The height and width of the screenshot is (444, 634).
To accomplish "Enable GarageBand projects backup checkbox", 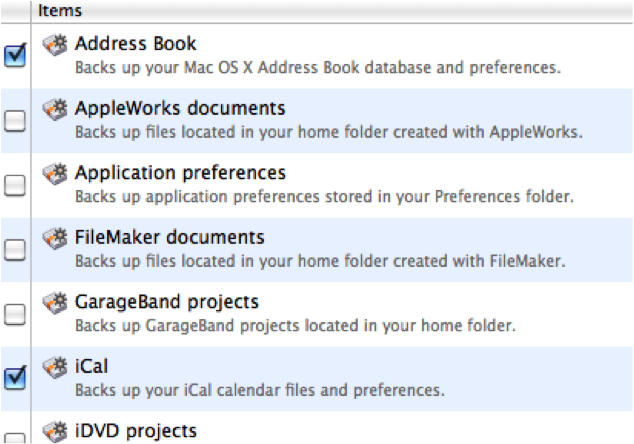I will point(15,314).
